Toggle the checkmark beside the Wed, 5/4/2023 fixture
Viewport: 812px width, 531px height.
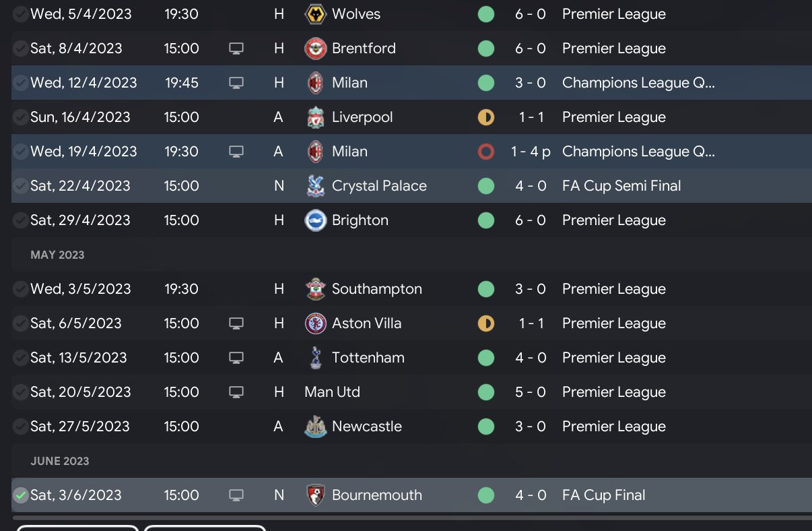[x=21, y=14]
